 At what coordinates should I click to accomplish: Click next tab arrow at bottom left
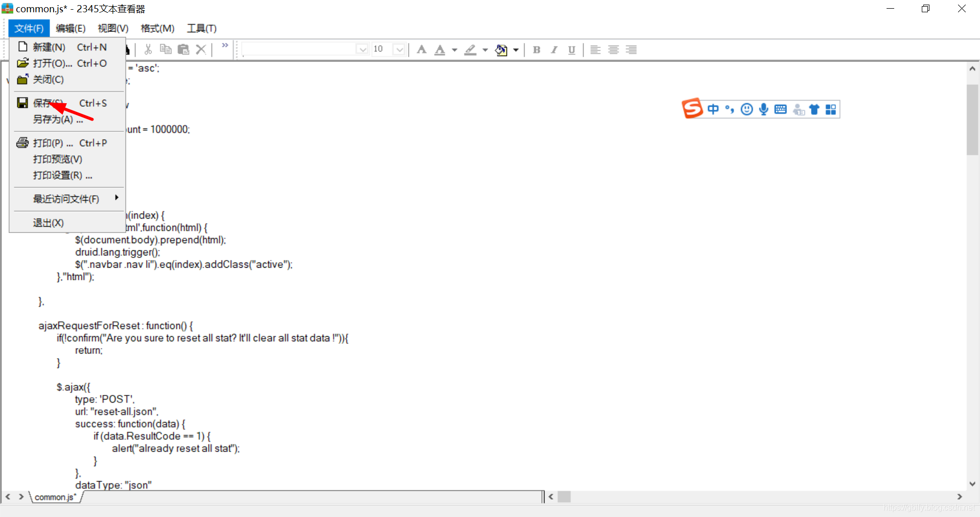pyautogui.click(x=21, y=497)
